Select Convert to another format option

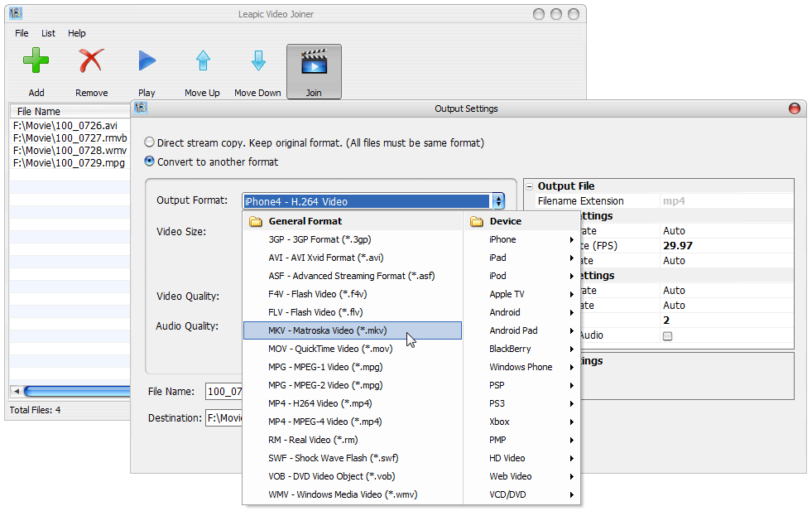[x=150, y=161]
